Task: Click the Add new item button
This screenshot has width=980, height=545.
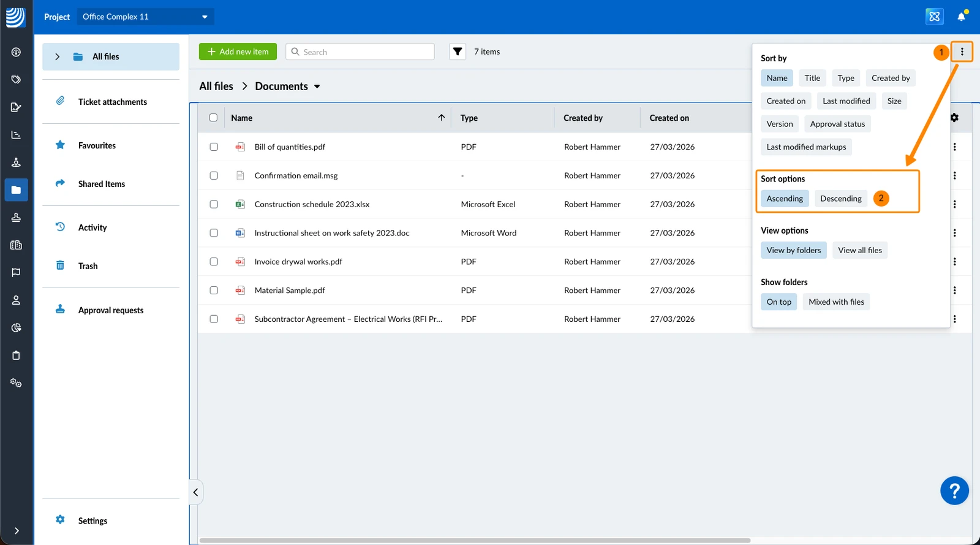Action: click(238, 51)
